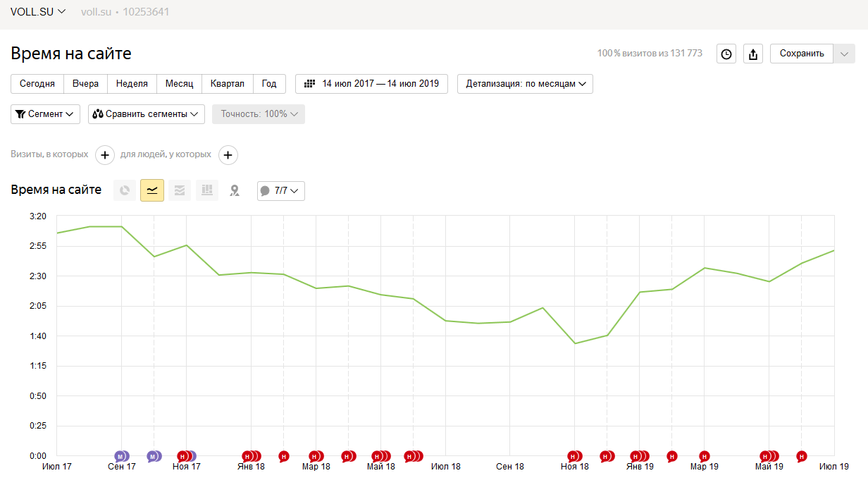This screenshot has height=485, width=868.
Task: Add condition after 'Визиты, в которых'
Action: tap(104, 155)
